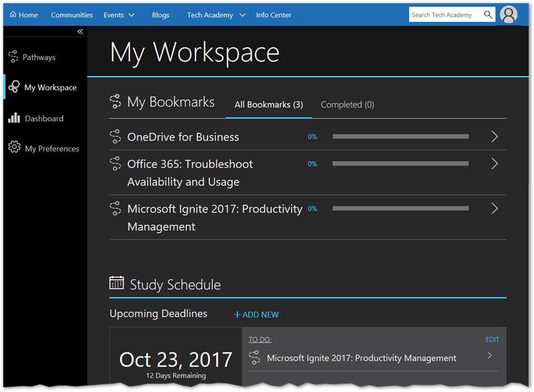Open Office 365: Troubleshoot Availability and Usage
The height and width of the screenshot is (392, 534).
[190, 173]
